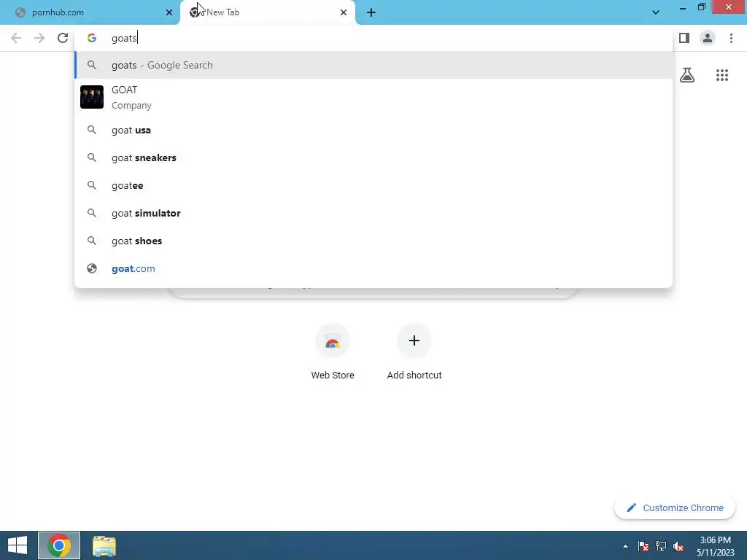Select the 'goat shoes' suggestion
The image size is (747, 560).
click(373, 241)
